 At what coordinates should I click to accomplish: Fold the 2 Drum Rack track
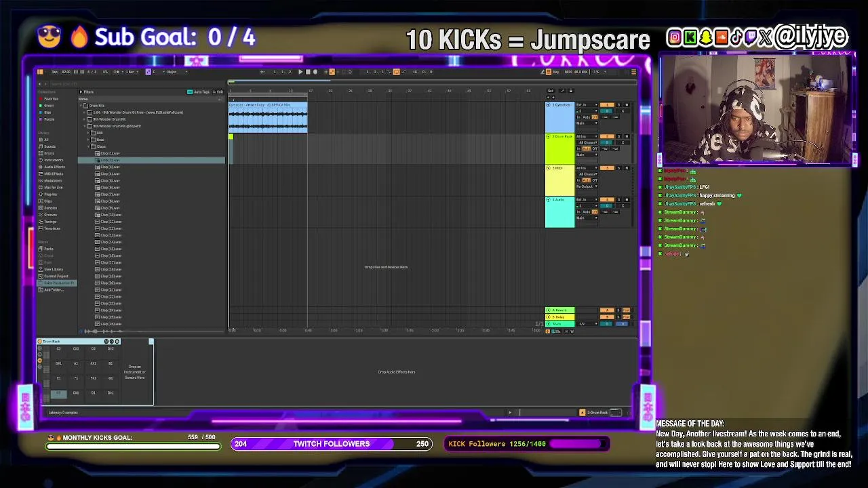[548, 136]
